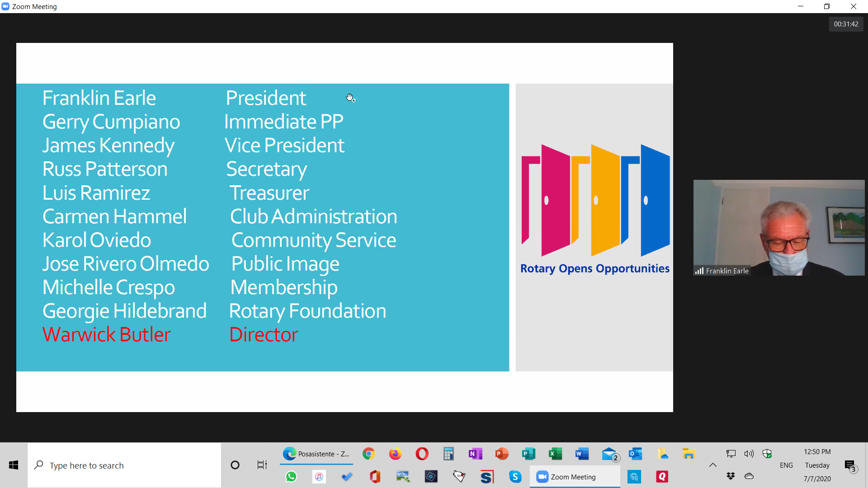Open Google Chrome from the taskbar
This screenshot has height=488, width=868.
pyautogui.click(x=369, y=454)
